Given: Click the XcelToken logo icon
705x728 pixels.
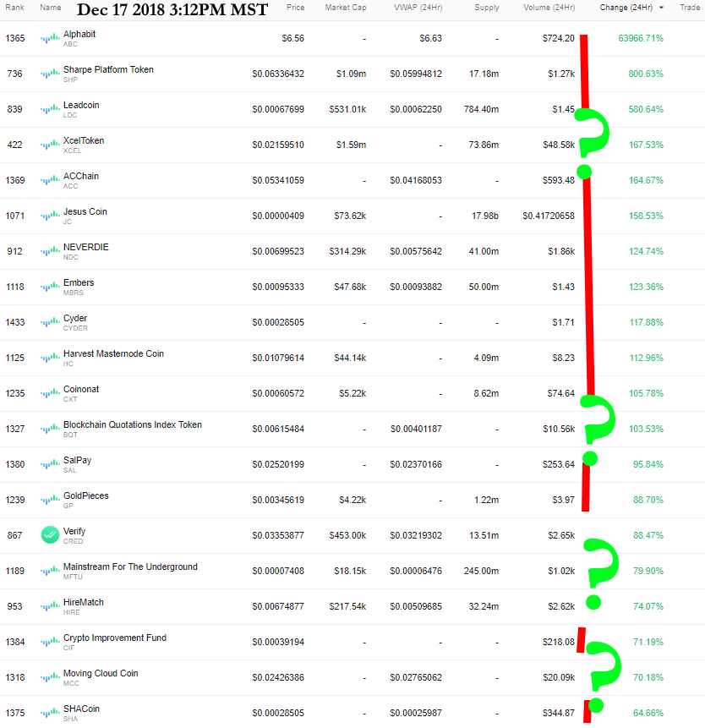Looking at the screenshot, I should (x=50, y=145).
